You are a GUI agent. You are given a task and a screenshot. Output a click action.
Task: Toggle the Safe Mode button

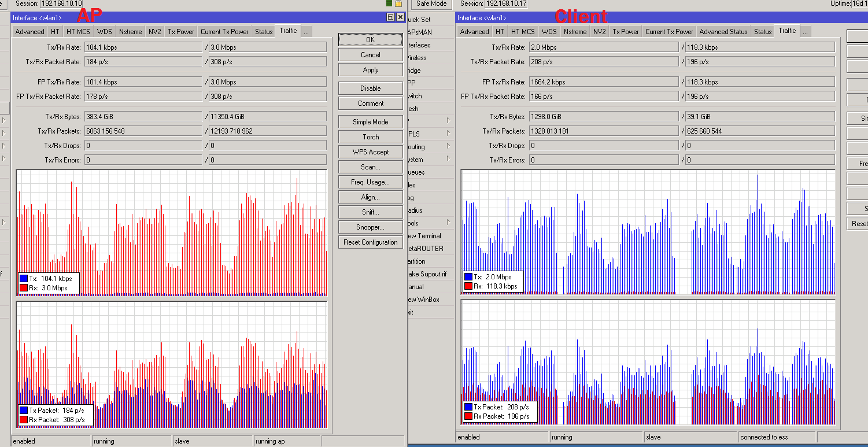(x=431, y=3)
